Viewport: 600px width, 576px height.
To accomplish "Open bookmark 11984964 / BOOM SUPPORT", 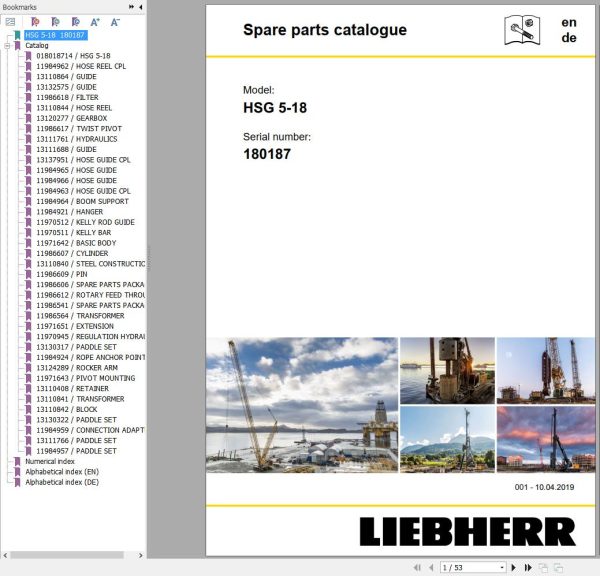I will pos(82,201).
